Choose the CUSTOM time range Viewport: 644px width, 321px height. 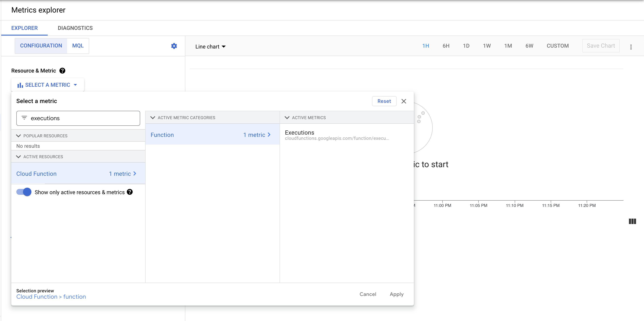[558, 46]
